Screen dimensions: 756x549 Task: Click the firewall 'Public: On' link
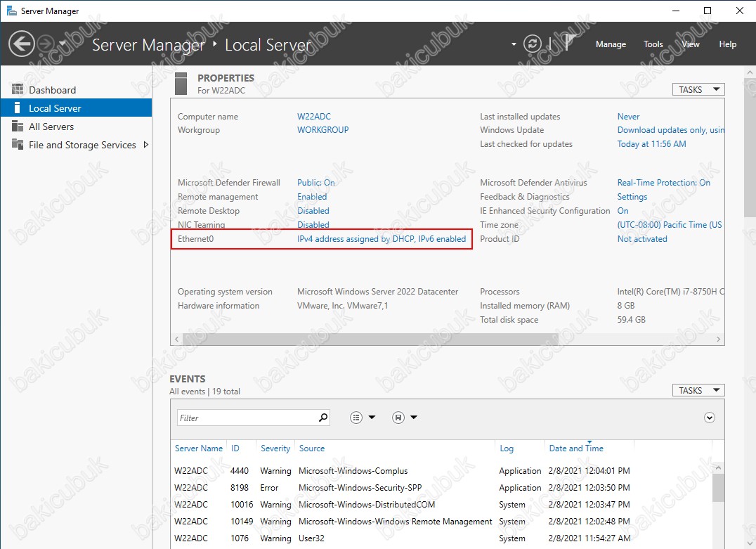[315, 182]
